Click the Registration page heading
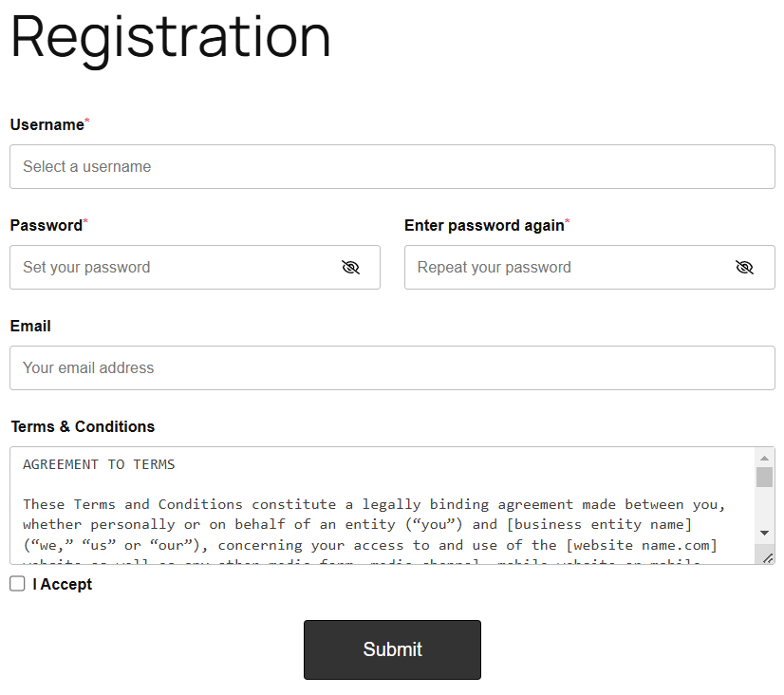 click(x=171, y=38)
